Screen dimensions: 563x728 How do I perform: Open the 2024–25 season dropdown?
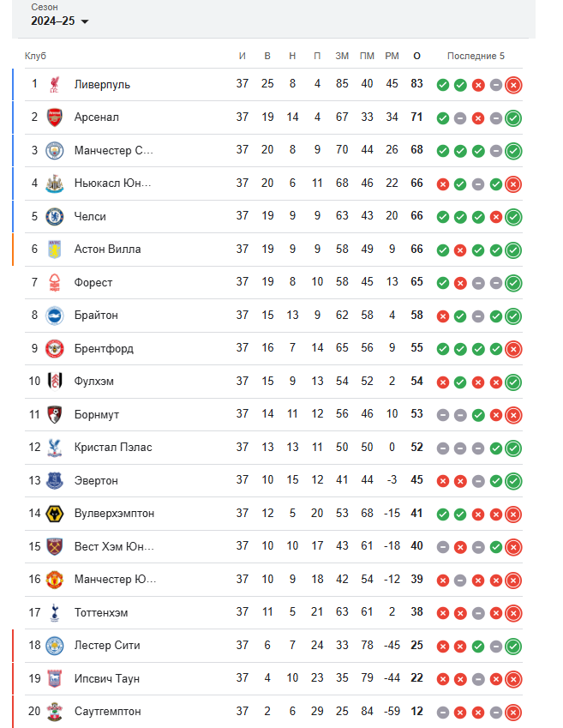(x=59, y=21)
